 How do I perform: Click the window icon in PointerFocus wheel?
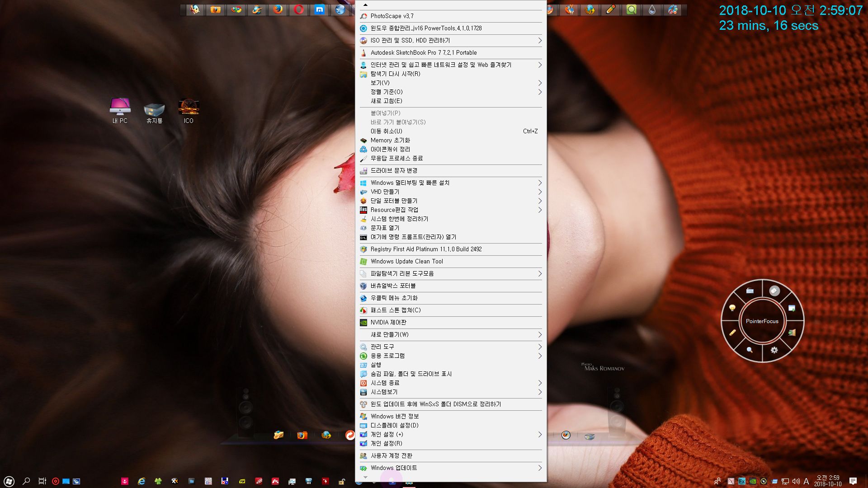792,308
